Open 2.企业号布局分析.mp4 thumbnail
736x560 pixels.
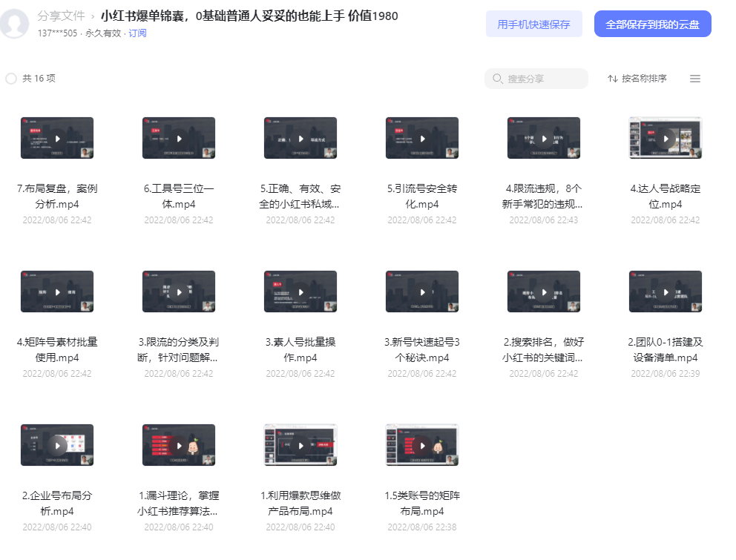[57, 445]
